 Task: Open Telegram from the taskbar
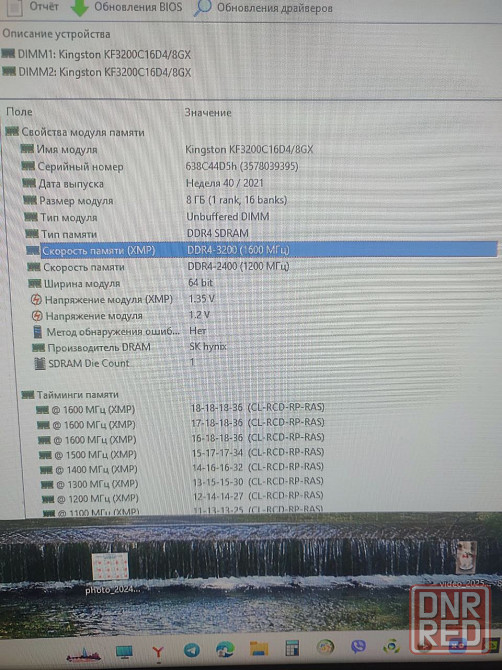pos(192,650)
